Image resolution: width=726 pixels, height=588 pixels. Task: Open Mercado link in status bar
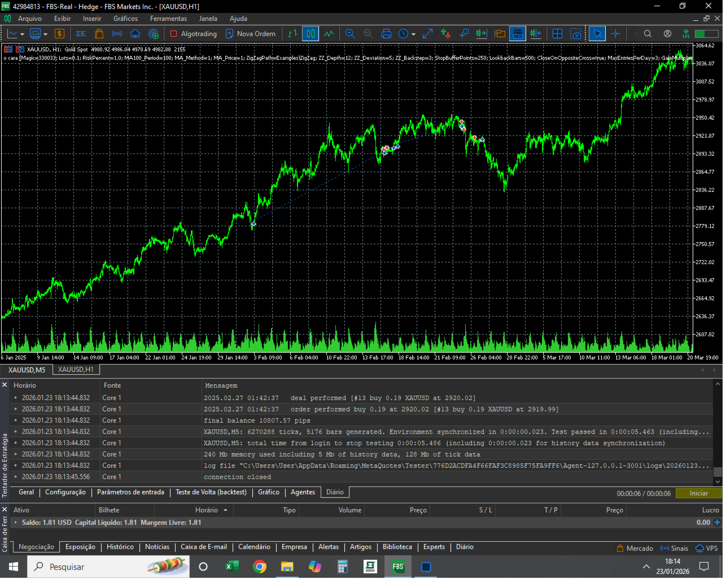635,548
